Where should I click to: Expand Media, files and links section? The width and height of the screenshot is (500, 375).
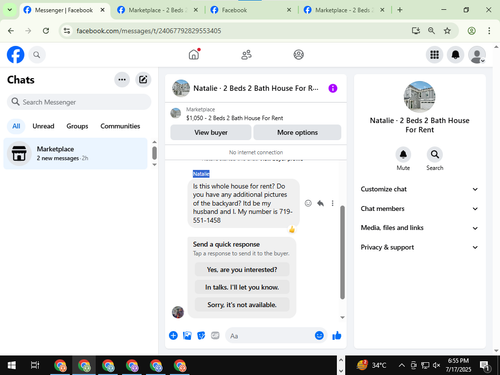point(419,228)
